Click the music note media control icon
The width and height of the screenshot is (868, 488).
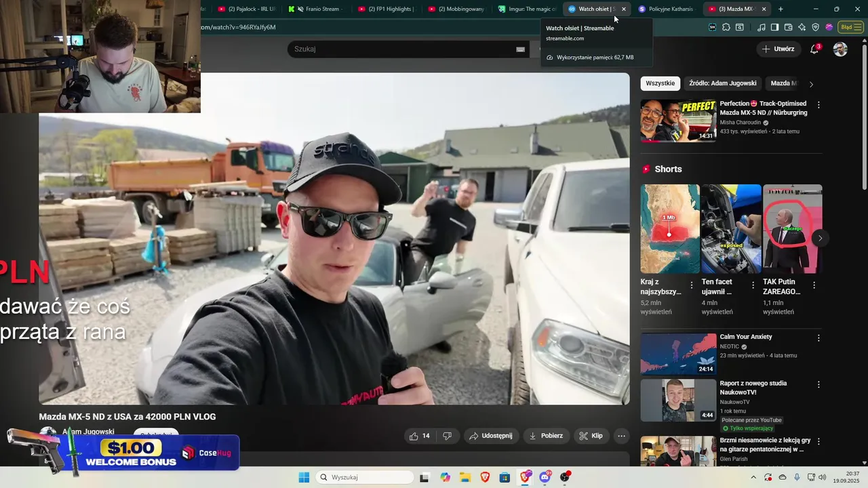tap(761, 27)
